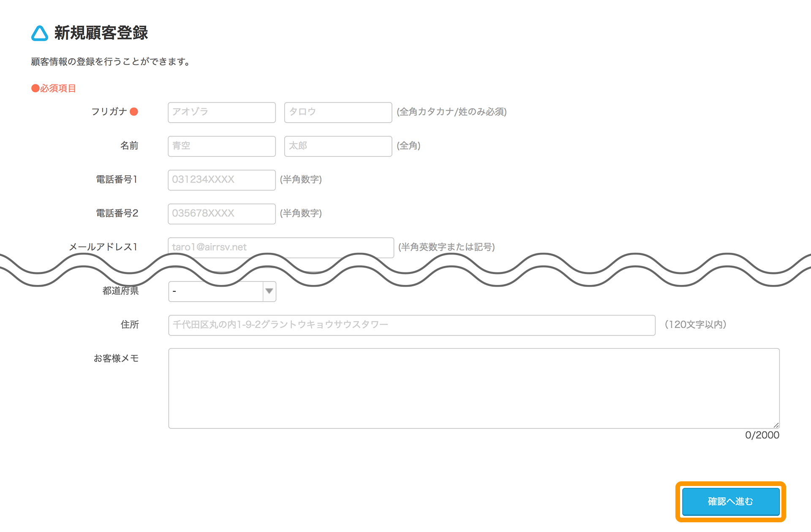Click the 名前 given name field 太郎

(338, 146)
